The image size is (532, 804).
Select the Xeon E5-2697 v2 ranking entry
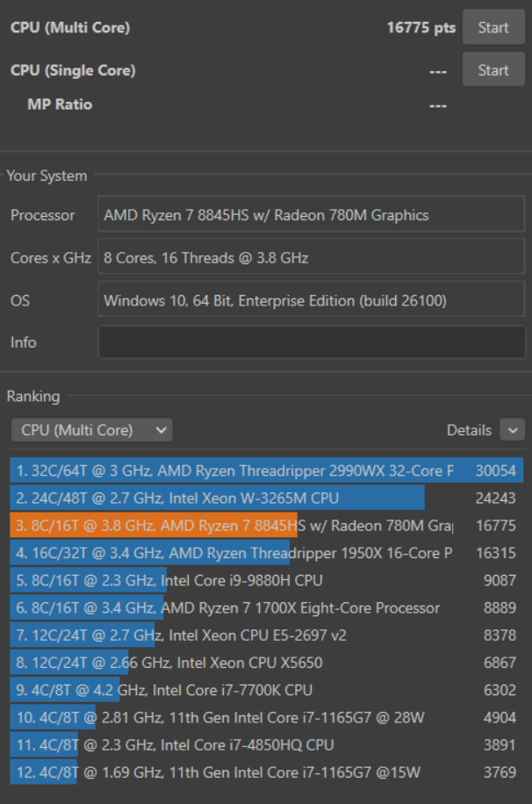(263, 635)
